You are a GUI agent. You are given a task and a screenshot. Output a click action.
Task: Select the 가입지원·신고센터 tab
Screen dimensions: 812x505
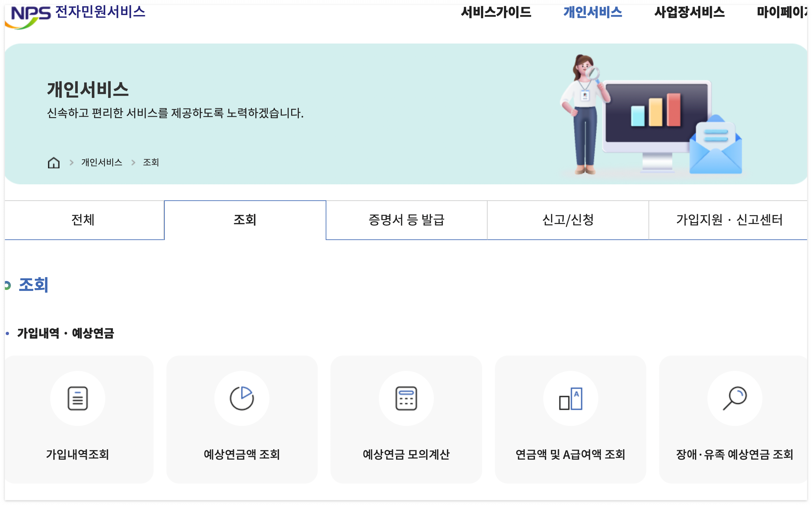[729, 220]
